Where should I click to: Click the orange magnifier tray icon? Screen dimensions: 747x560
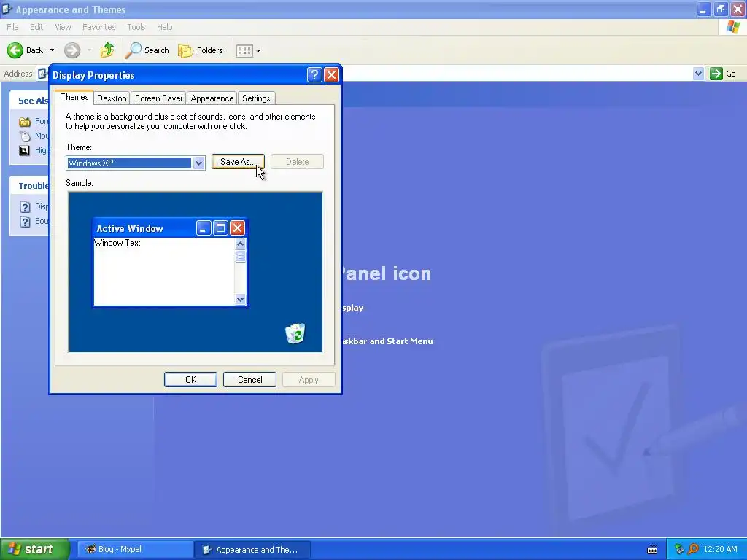pyautogui.click(x=693, y=550)
